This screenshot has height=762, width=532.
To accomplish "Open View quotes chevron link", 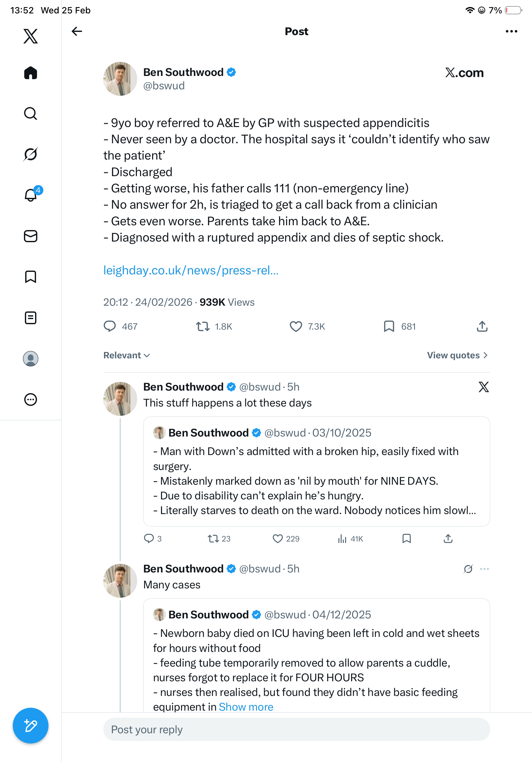I will (x=457, y=355).
